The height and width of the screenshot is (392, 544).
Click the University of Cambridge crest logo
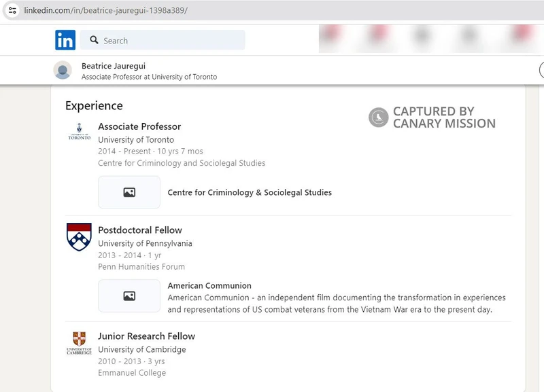(79, 343)
